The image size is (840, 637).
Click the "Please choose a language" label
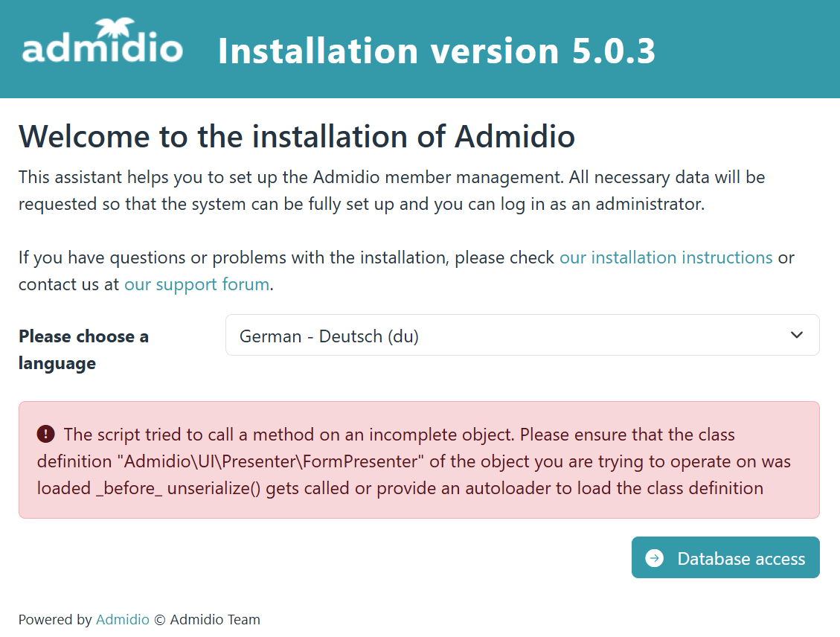coord(83,349)
